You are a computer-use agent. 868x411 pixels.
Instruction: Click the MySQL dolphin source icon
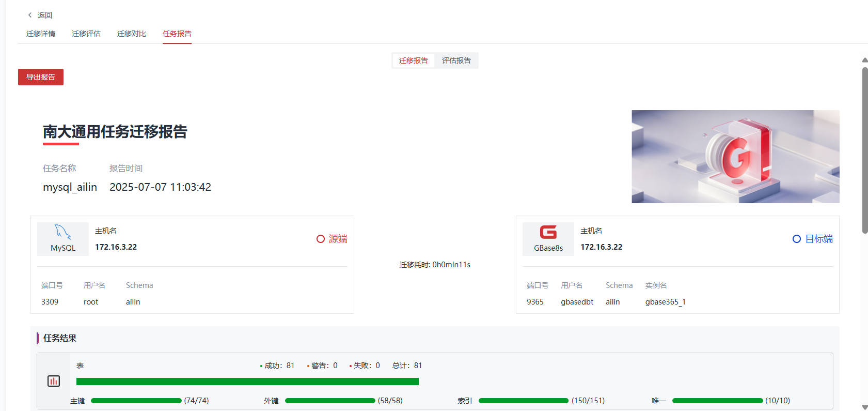tap(62, 232)
